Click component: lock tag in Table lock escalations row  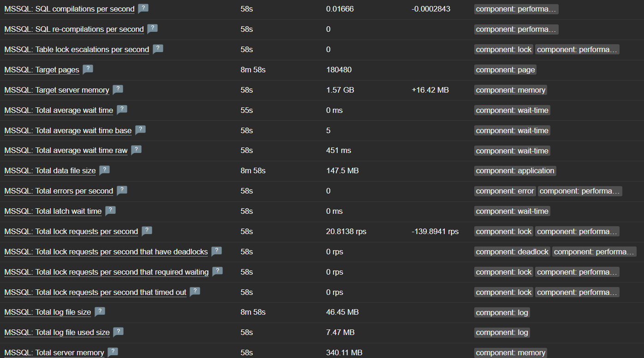(x=504, y=50)
